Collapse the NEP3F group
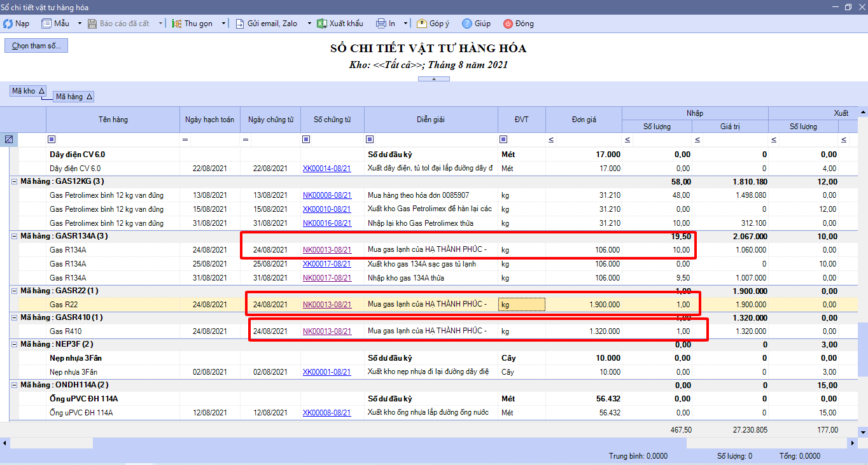Image resolution: width=868 pixels, height=465 pixels. pyautogui.click(x=15, y=344)
